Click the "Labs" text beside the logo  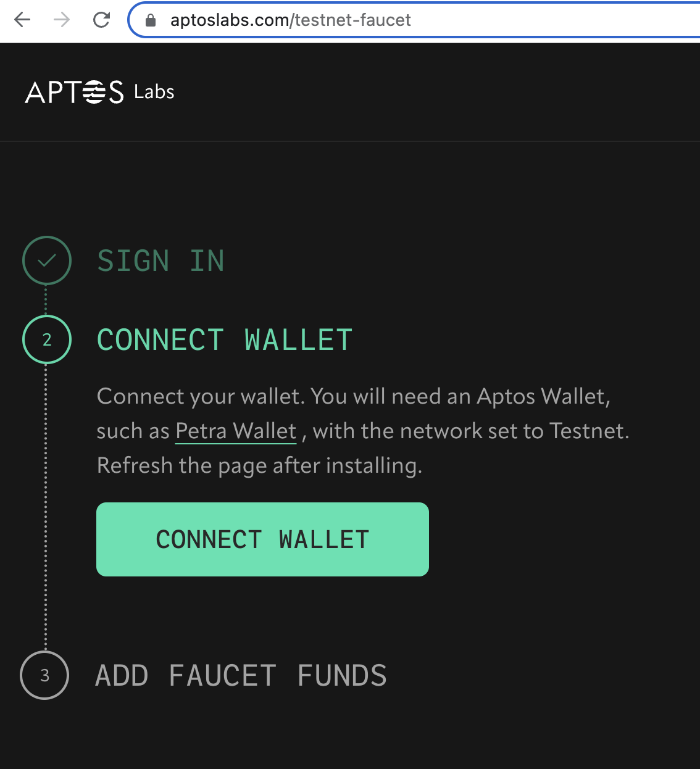click(154, 92)
